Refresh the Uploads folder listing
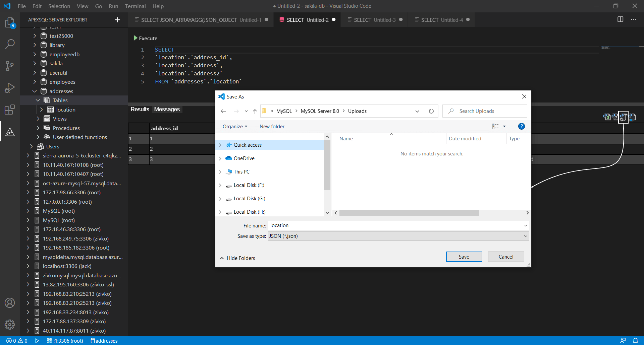 (x=431, y=111)
